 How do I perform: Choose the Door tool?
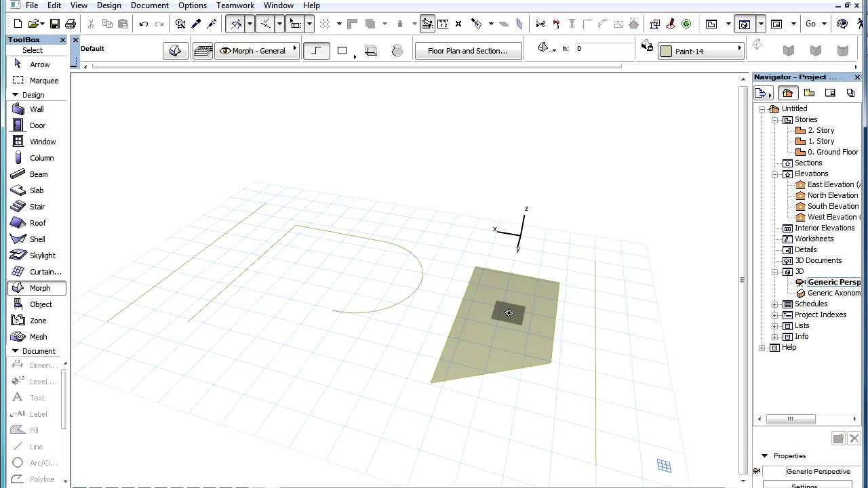tap(37, 125)
